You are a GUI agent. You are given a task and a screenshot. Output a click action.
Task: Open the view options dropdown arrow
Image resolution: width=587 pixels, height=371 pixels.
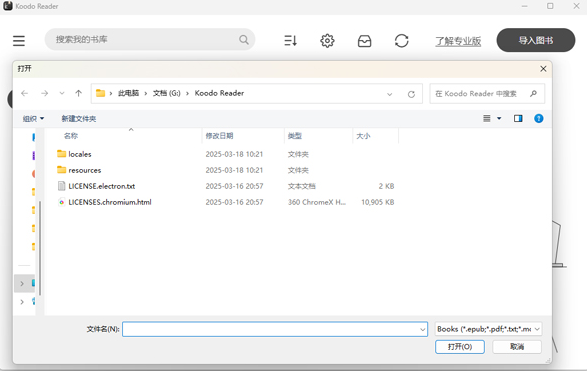click(x=499, y=119)
